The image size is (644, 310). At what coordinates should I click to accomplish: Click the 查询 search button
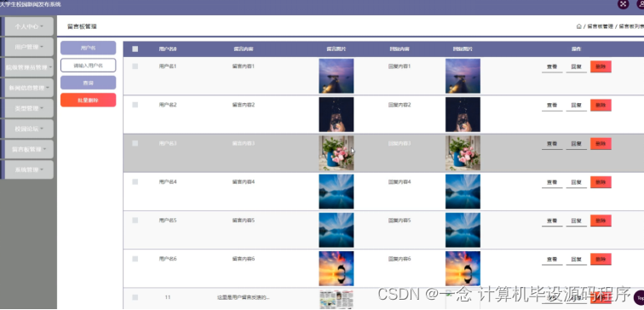(x=89, y=83)
